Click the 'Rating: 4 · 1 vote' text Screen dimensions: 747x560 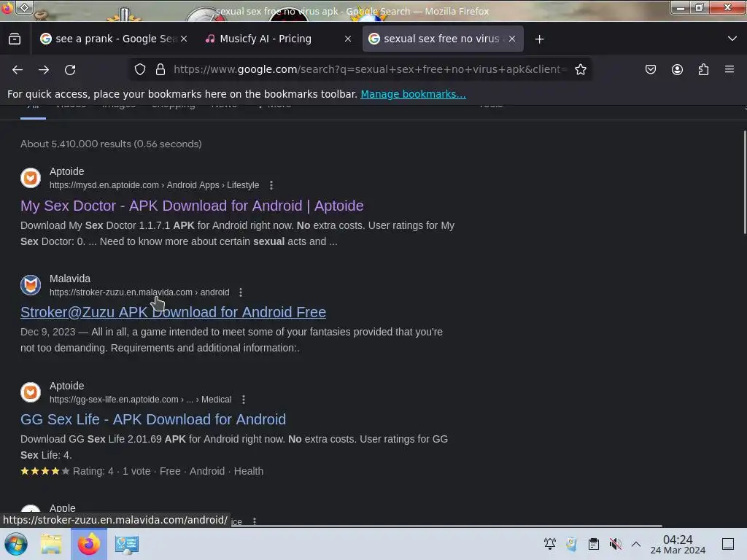[112, 471]
